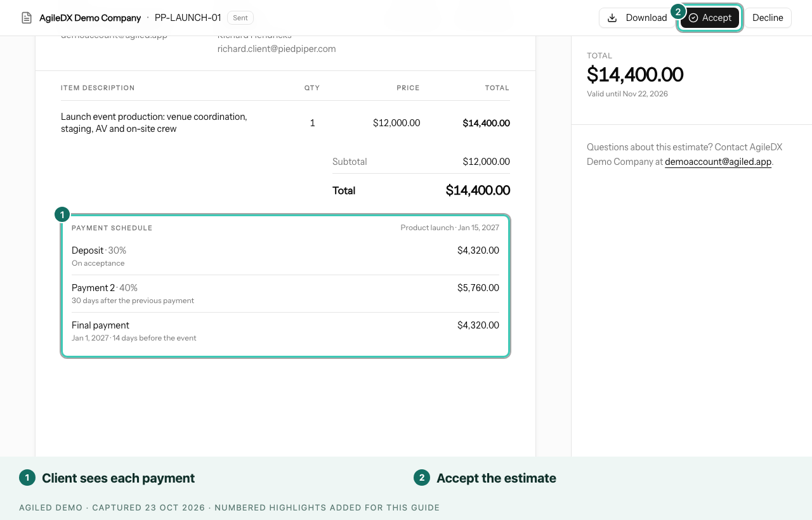Screen dimensions: 812x520
Task: Download the estimate
Action: coord(637,18)
